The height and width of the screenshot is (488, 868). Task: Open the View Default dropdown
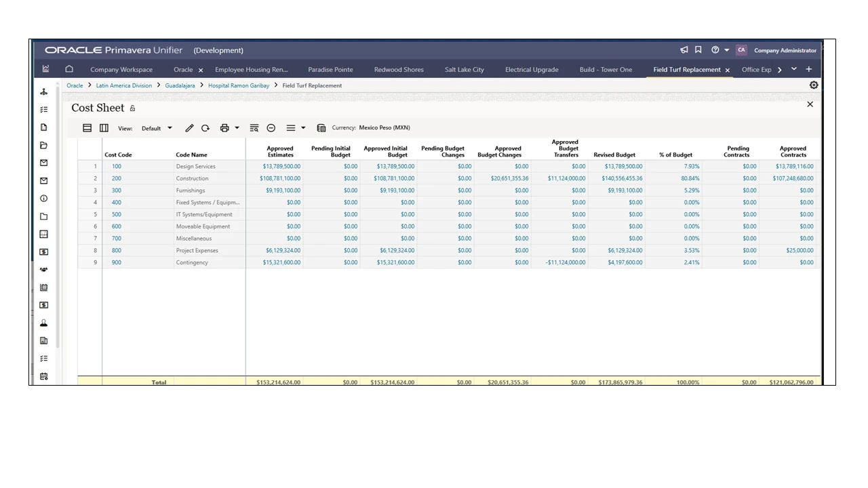pos(157,128)
